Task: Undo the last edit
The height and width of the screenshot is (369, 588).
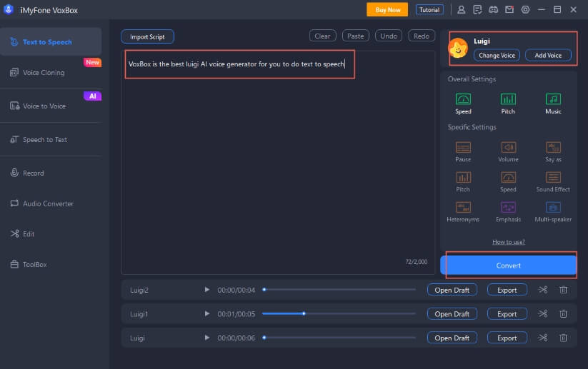Action: pyautogui.click(x=389, y=36)
